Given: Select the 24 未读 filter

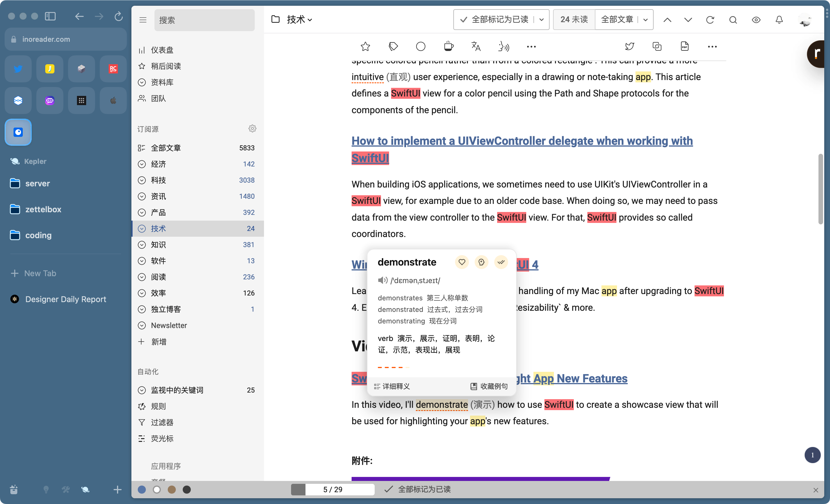Looking at the screenshot, I should point(574,20).
